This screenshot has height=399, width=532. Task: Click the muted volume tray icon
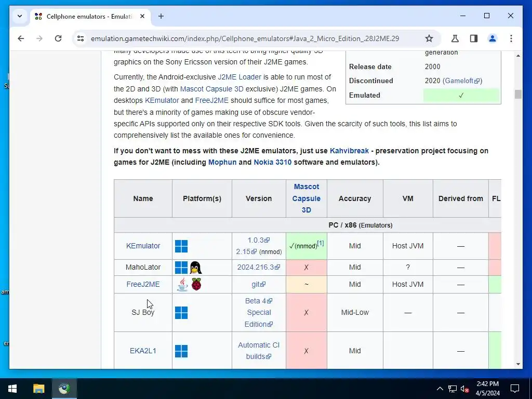click(464, 389)
